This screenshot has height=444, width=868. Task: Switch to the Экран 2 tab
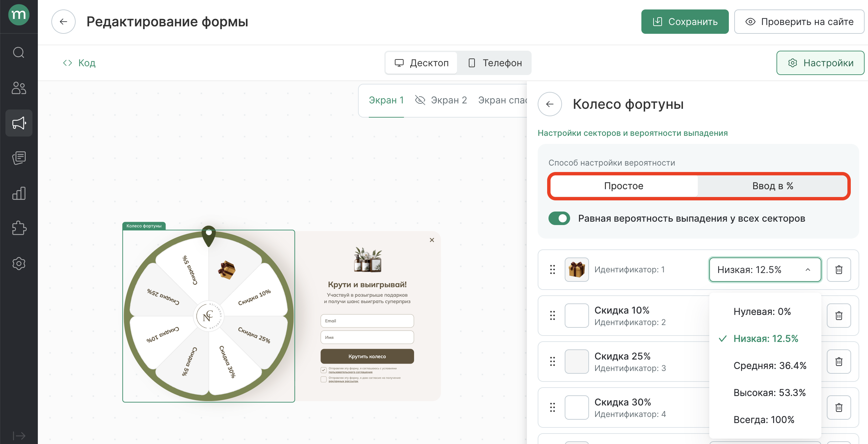(449, 100)
